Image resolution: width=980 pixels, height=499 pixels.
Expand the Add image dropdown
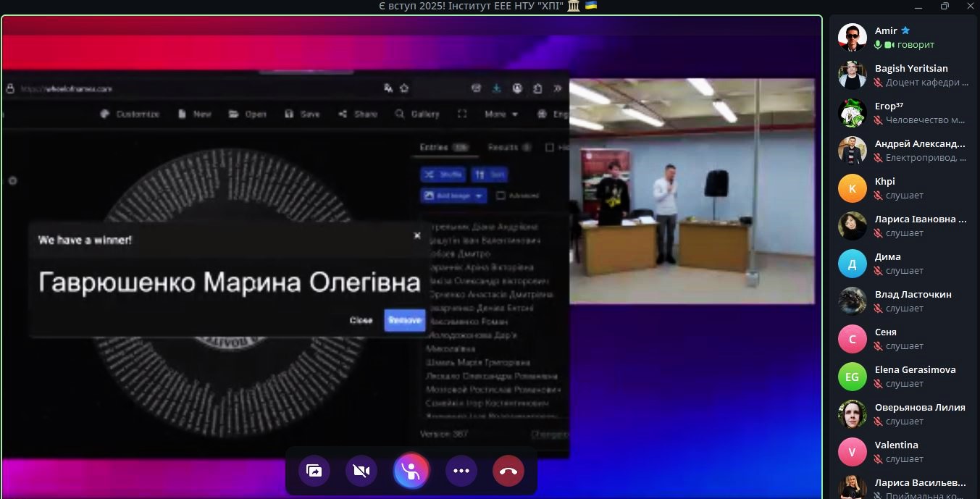tap(453, 196)
